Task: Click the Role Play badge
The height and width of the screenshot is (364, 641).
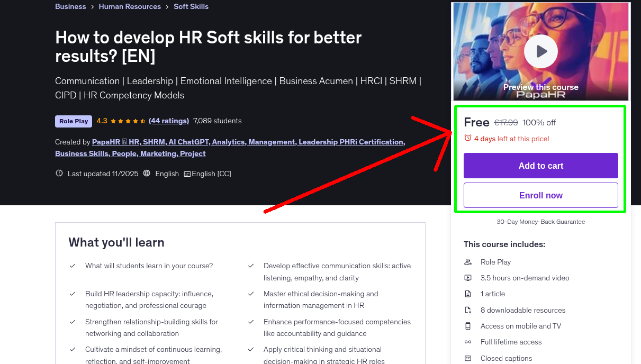Action: [x=73, y=121]
